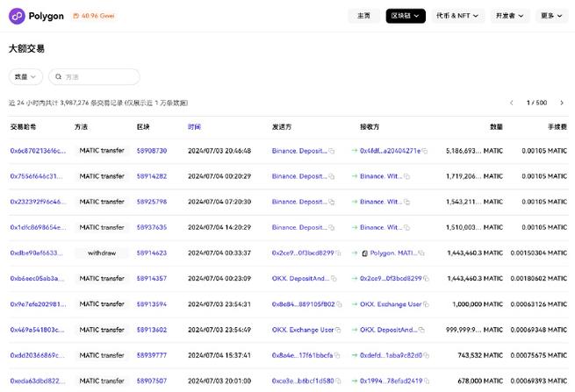This screenshot has width=575, height=392.
Task: Click the 手续费 column header
Action: point(557,127)
